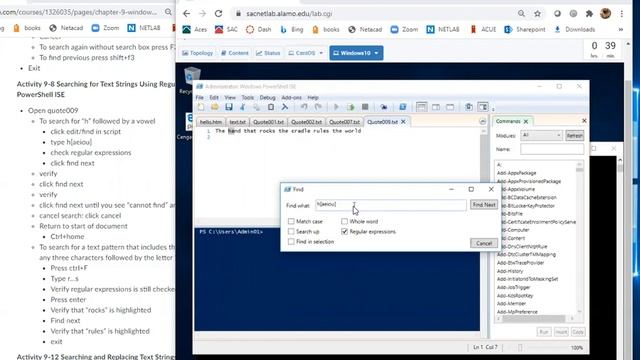Open the Tools menu in PowerShell ISE

click(x=247, y=98)
